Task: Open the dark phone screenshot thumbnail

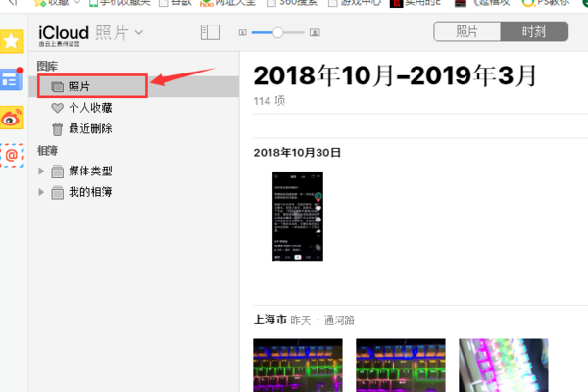Action: [298, 216]
